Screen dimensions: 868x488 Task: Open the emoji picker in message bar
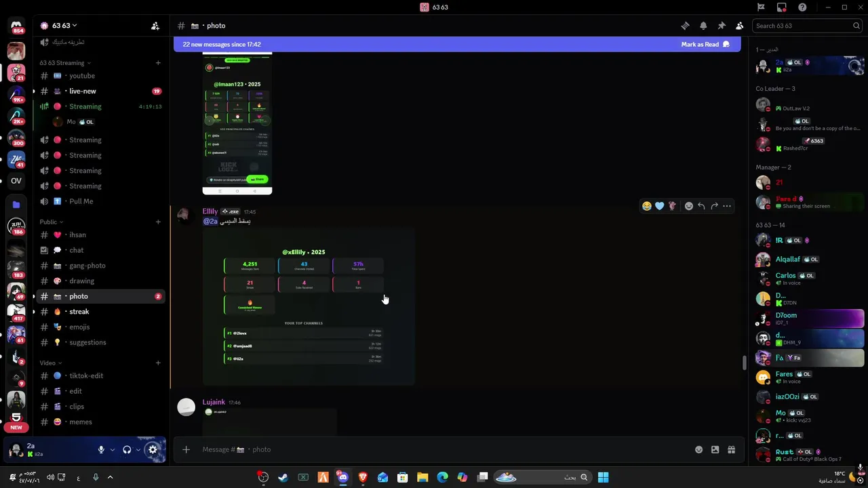(x=698, y=449)
